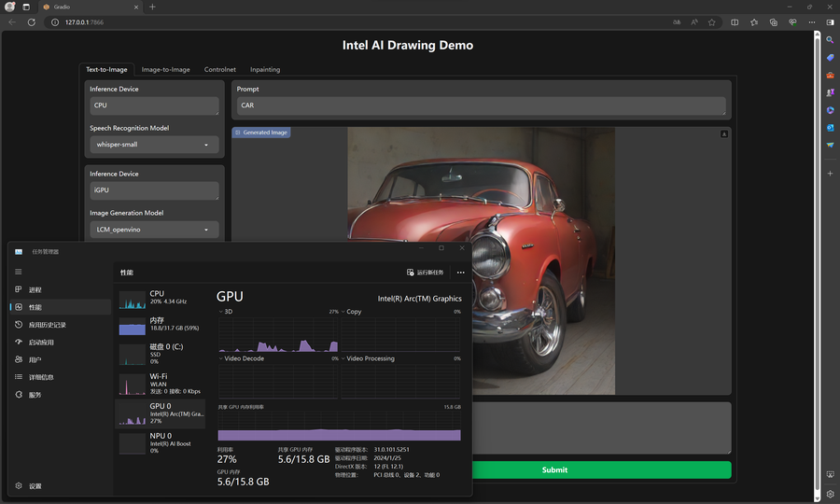The height and width of the screenshot is (504, 840).
Task: Open the Edge sidebar search icon
Action: click(x=830, y=40)
